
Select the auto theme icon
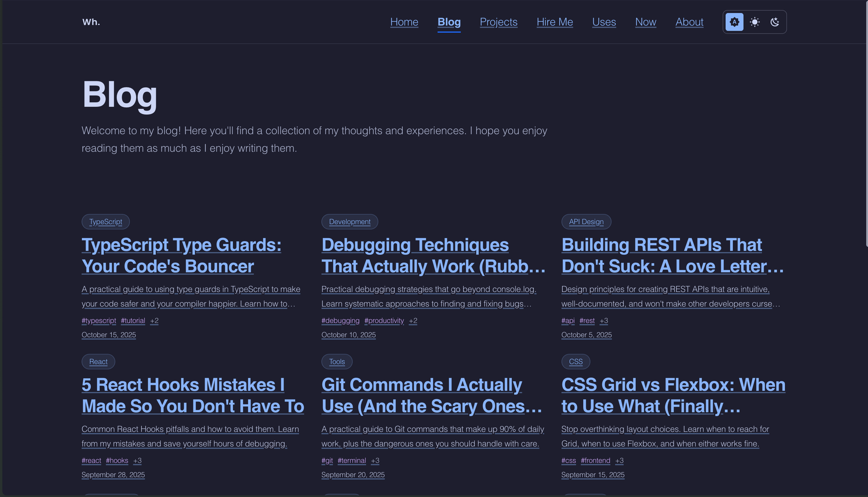point(734,22)
